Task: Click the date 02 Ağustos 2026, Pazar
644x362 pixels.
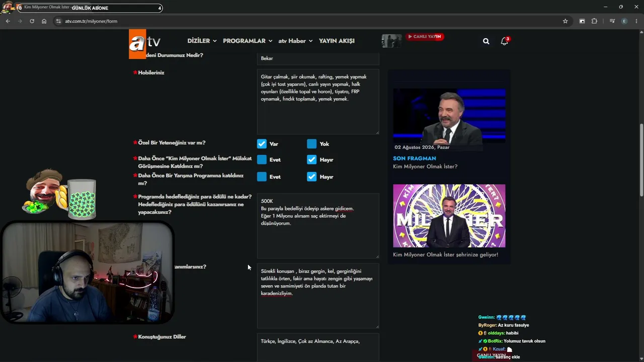Action: pos(422,147)
